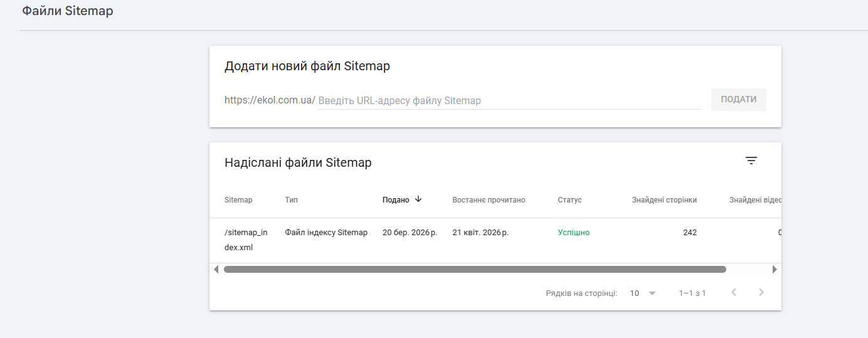Click the Успішно status of the sitemap
This screenshot has width=868, height=338.
point(574,233)
